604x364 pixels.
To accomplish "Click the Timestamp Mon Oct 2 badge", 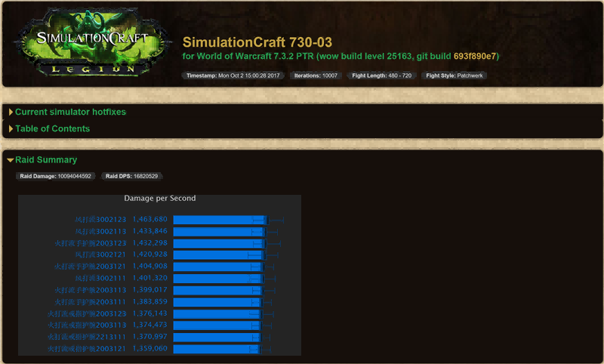I will pyautogui.click(x=233, y=76).
